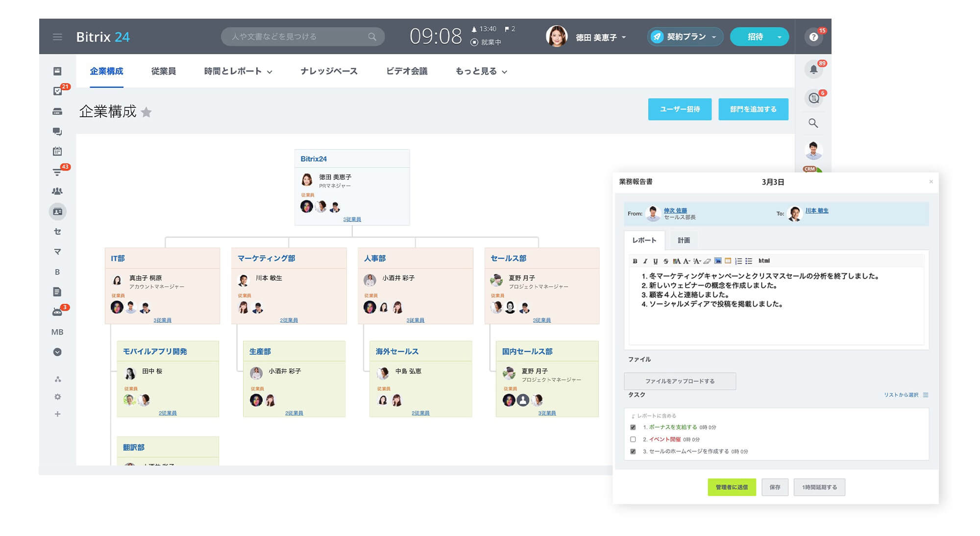Send report with 管理者に送信 button

point(732,487)
